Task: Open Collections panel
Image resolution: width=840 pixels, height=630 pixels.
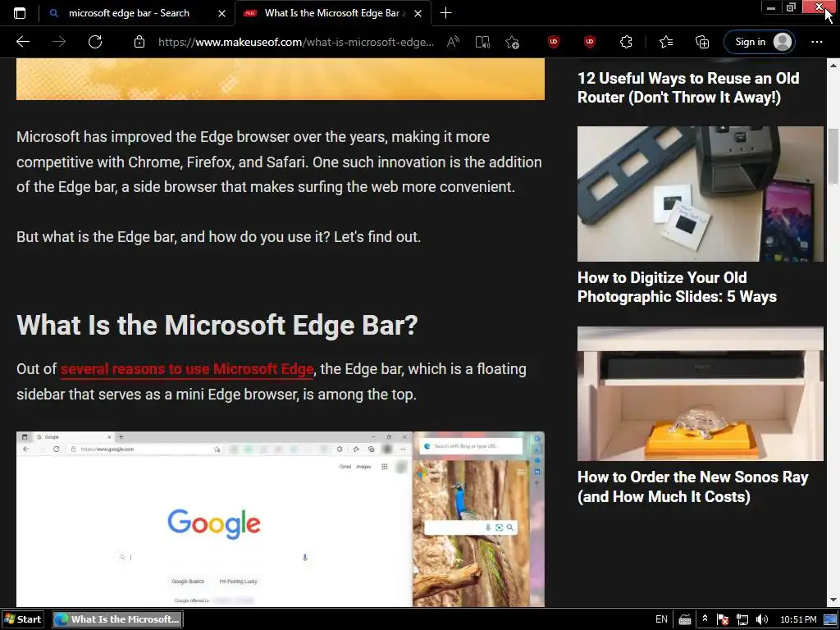Action: click(x=702, y=42)
